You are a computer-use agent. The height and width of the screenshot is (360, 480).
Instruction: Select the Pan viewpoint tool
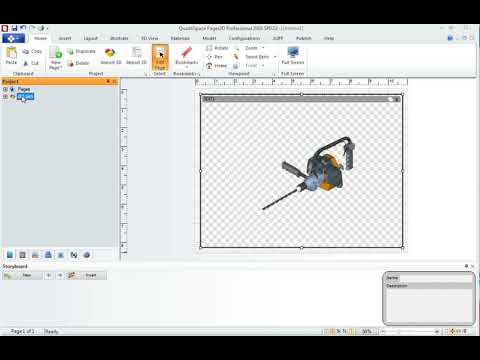pyautogui.click(x=214, y=57)
